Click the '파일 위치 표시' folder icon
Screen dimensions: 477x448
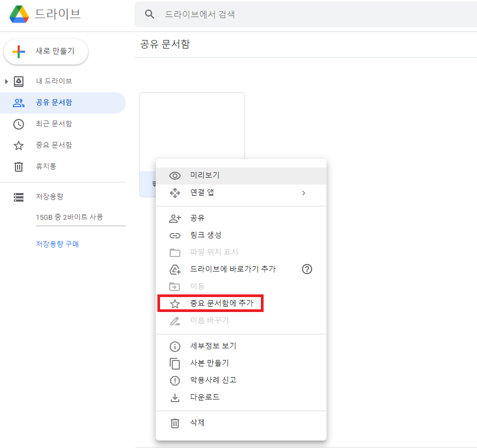(175, 252)
